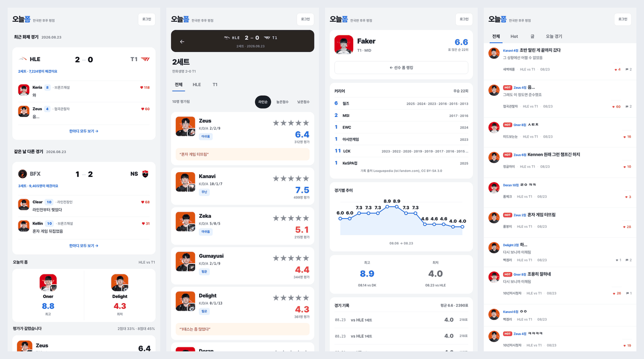
Task: Open the '2세트 · 7,224명이 매겼어요' link
Action: tap(38, 71)
